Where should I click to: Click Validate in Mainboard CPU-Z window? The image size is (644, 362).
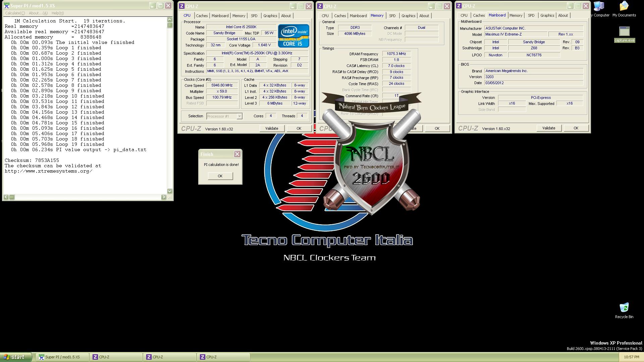click(x=549, y=128)
